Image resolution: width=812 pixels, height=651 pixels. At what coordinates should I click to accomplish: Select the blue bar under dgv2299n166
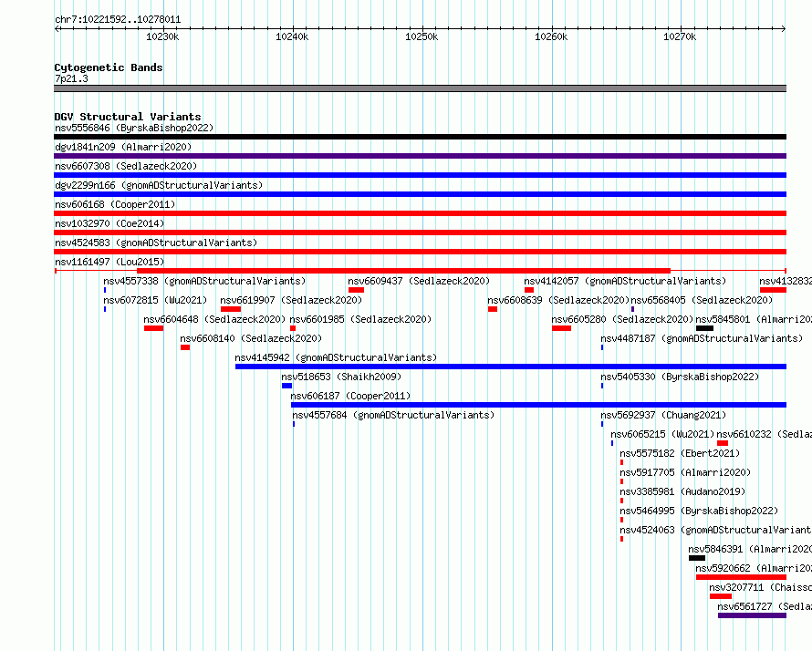(420, 194)
